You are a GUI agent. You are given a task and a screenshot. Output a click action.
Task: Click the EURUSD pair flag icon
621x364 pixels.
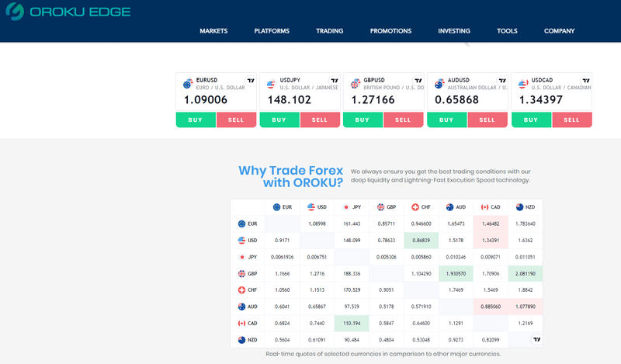coord(188,84)
